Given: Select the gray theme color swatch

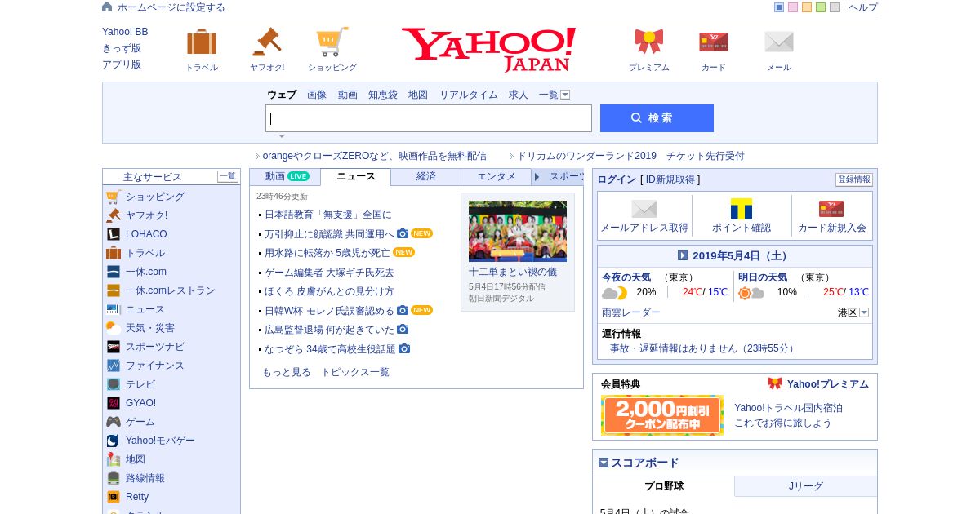Looking at the screenshot, I should [835, 7].
